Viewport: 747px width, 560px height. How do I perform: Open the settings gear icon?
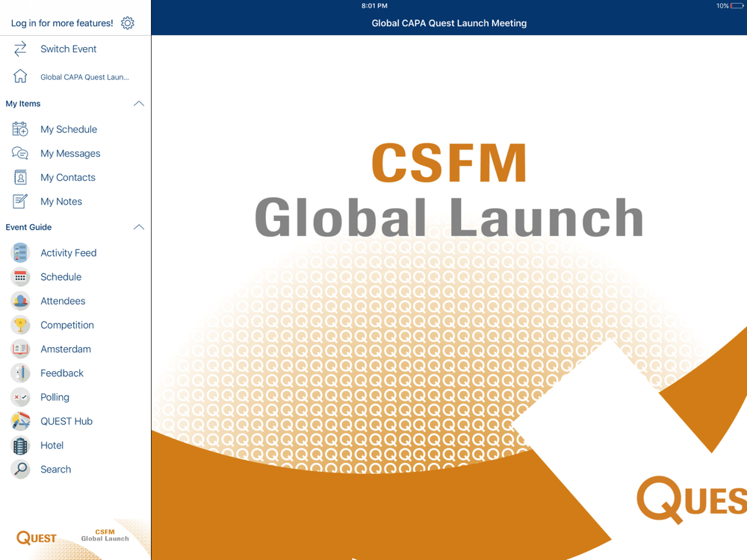pyautogui.click(x=127, y=23)
